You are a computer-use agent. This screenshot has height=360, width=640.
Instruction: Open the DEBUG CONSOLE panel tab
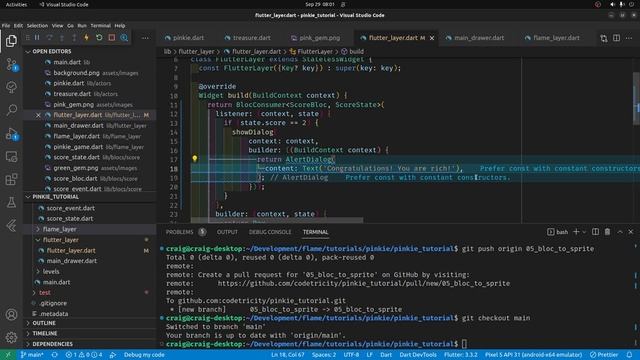270,232
